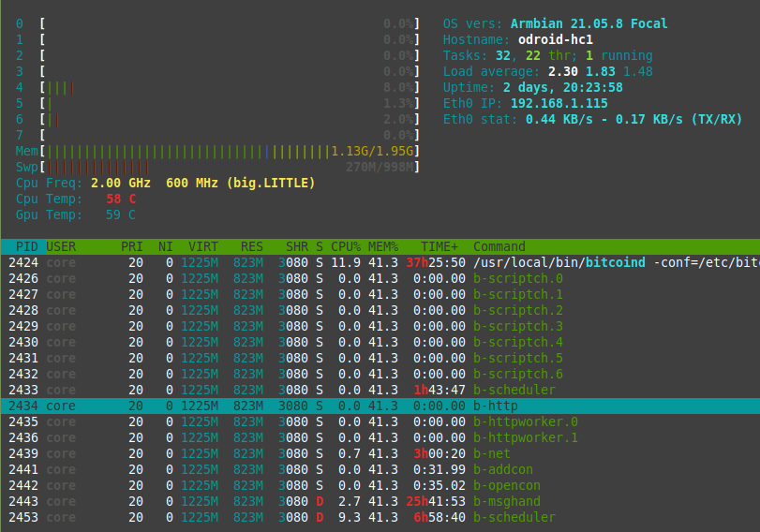Select the b-scriptch.2 process row
The height and width of the screenshot is (532, 760).
coord(380,311)
